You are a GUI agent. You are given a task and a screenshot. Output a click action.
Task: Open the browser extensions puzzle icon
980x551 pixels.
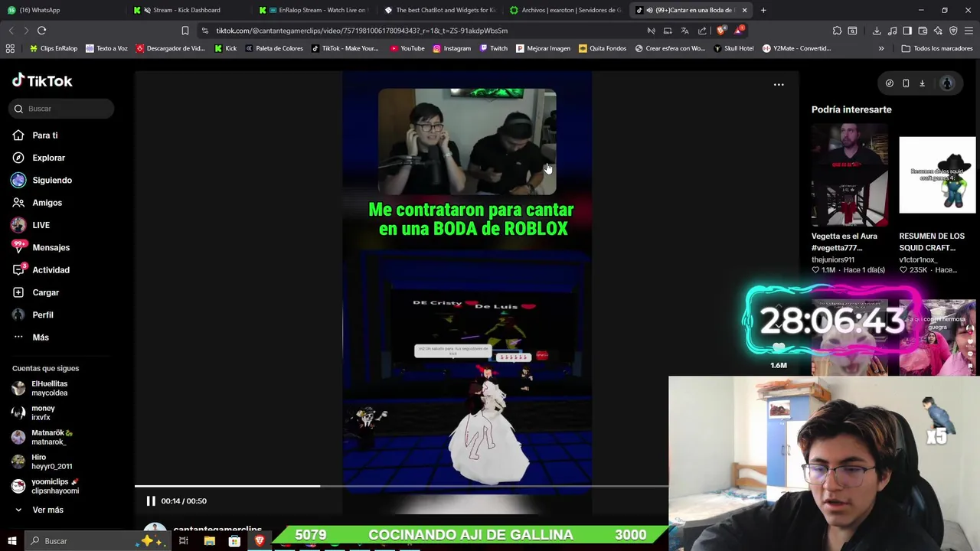tap(837, 31)
